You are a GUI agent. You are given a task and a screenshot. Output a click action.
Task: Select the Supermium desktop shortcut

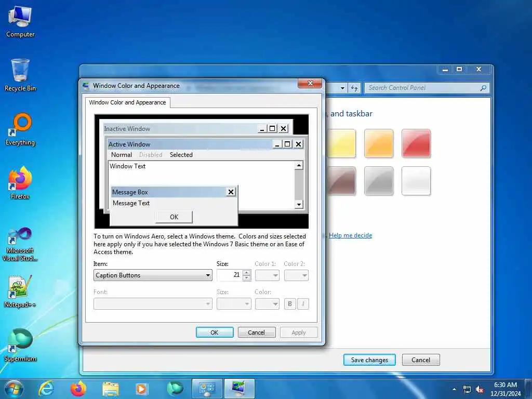(x=20, y=345)
